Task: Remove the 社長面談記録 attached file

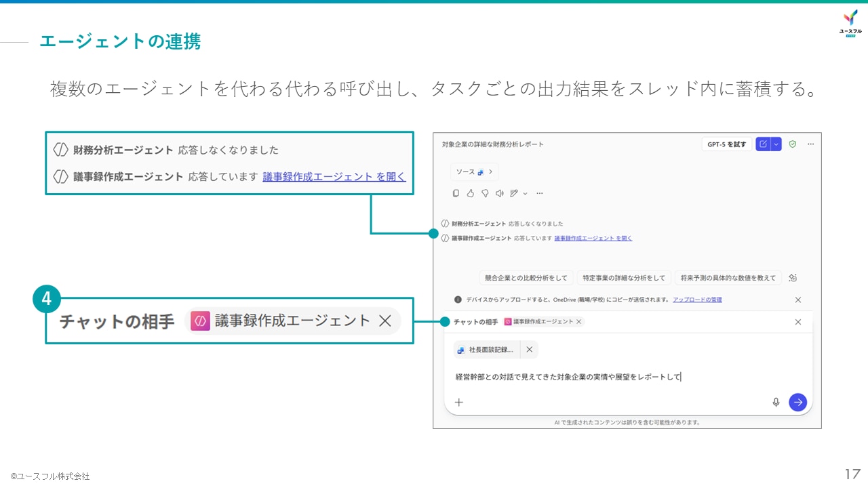Action: pyautogui.click(x=529, y=349)
